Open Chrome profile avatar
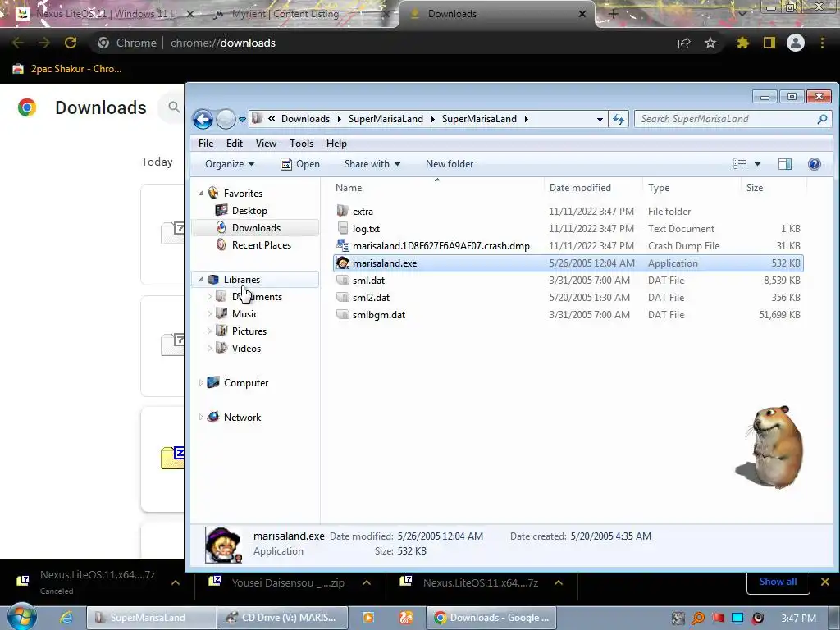Image resolution: width=840 pixels, height=630 pixels. (796, 43)
